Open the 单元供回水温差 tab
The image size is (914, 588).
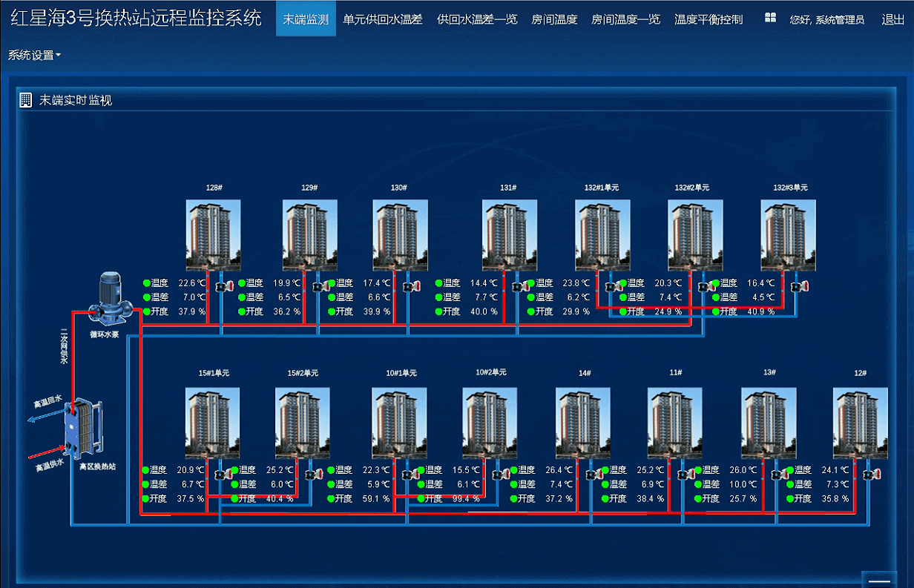pos(383,19)
